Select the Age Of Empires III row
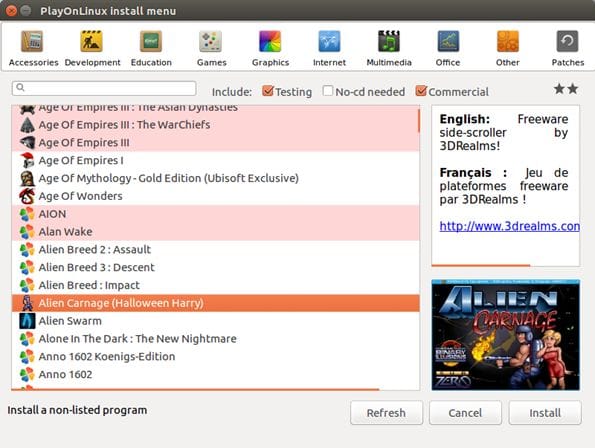Screen dimensions: 595x448 coord(216,143)
